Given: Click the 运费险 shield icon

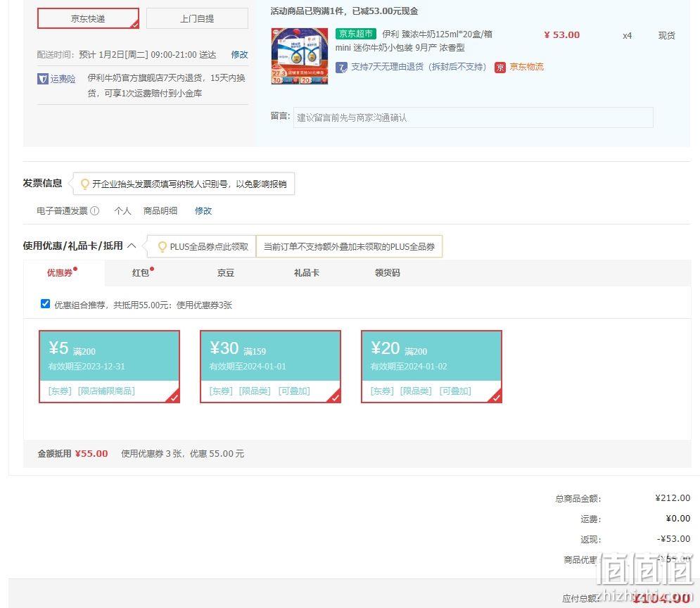Looking at the screenshot, I should [x=42, y=79].
